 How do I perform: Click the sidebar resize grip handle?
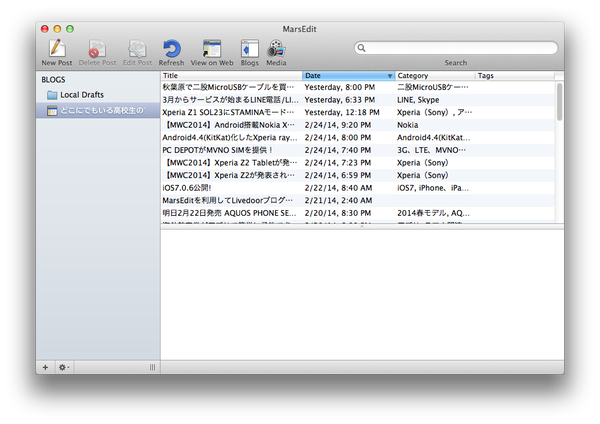(152, 367)
